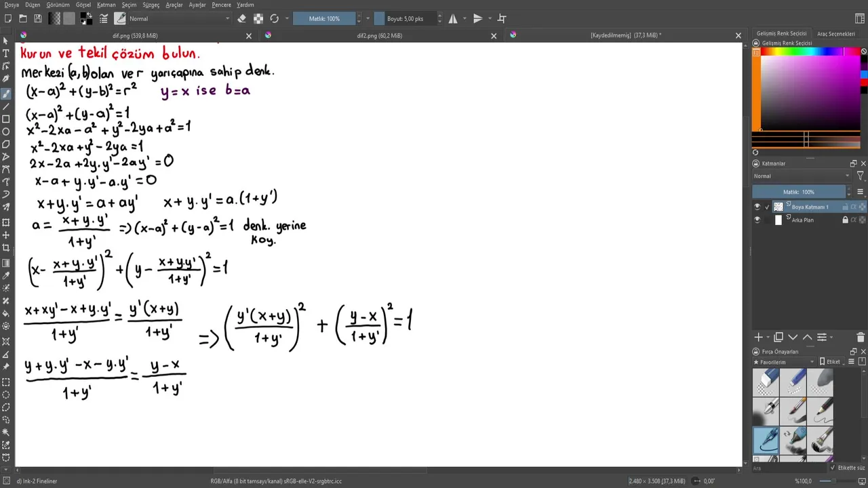The height and width of the screenshot is (488, 868).
Task: Expand the arrow beside add layer plus
Action: [x=768, y=337]
